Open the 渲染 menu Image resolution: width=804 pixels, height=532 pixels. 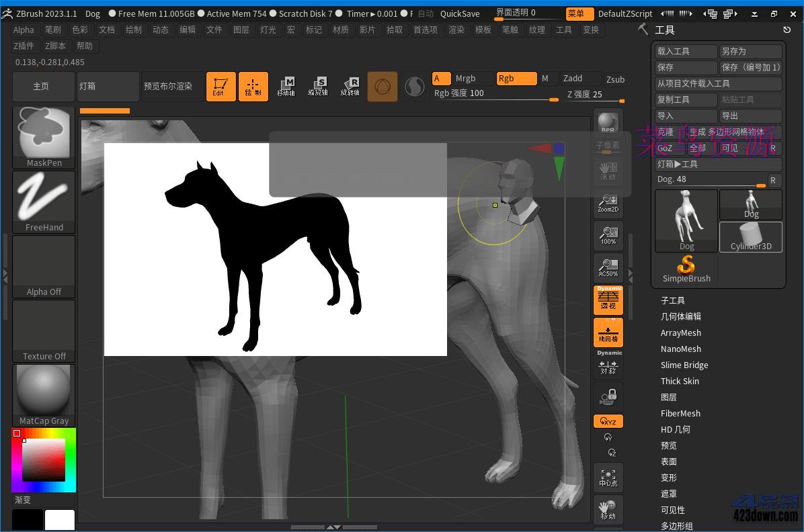coord(456,30)
